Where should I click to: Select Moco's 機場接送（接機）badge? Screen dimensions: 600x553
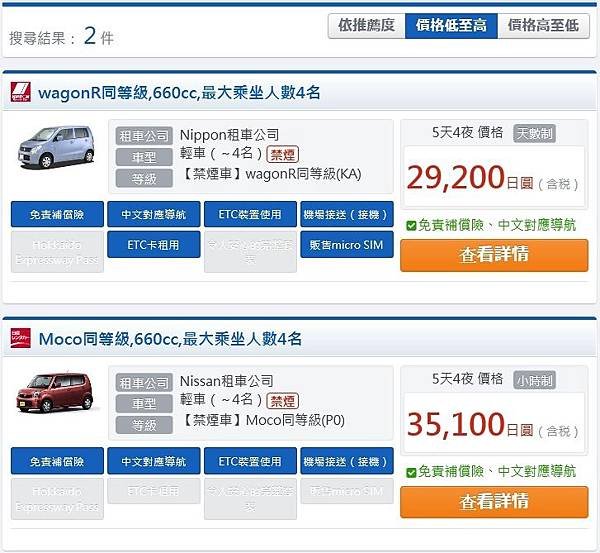tap(347, 461)
